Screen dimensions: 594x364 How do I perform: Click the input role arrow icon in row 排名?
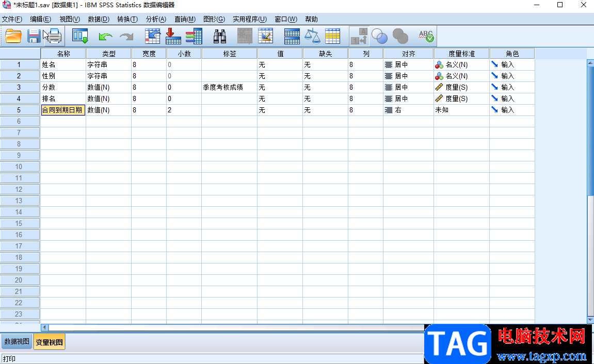tap(494, 98)
